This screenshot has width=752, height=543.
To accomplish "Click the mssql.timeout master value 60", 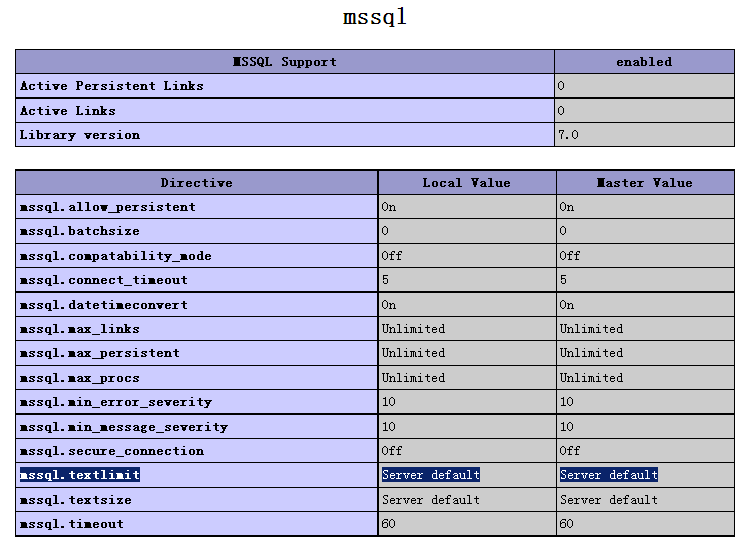I will coord(566,524).
